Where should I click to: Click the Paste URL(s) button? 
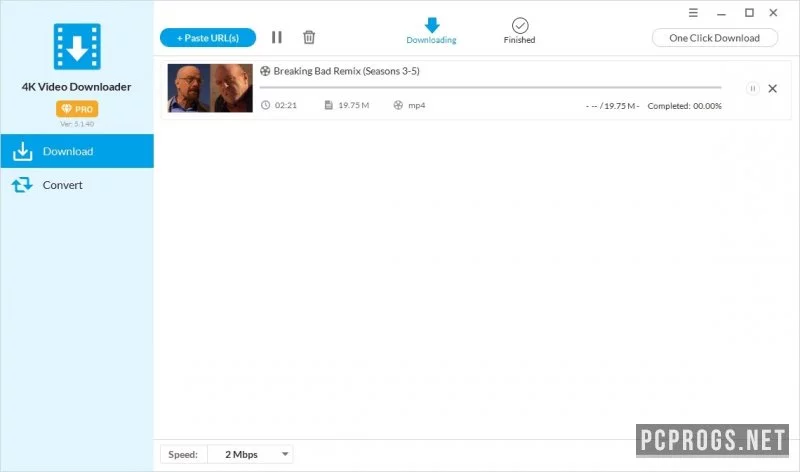point(208,38)
